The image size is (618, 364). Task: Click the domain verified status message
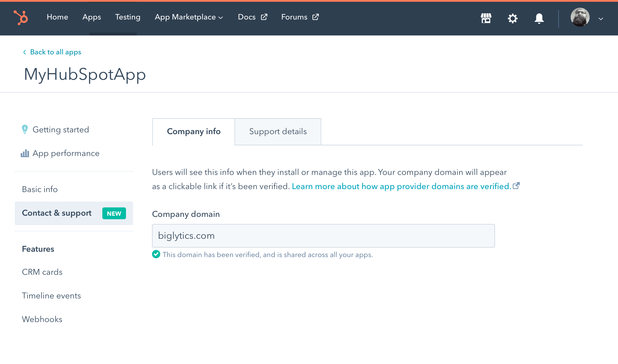pyautogui.click(x=268, y=255)
